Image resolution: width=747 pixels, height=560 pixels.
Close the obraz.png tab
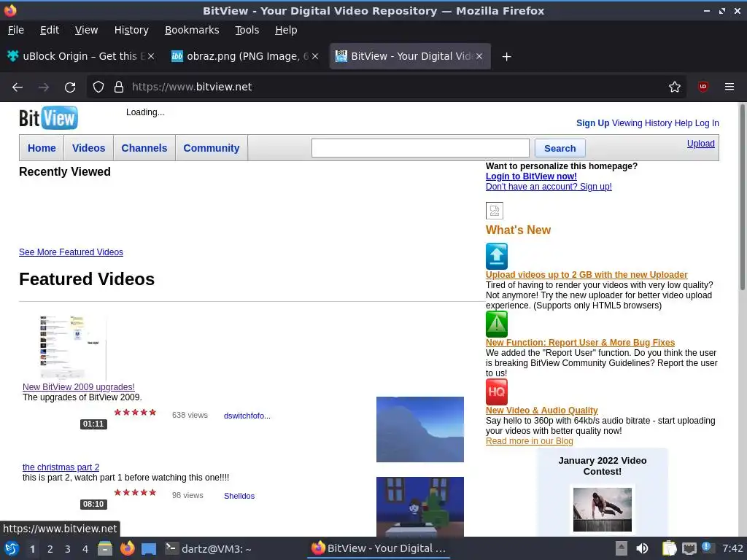pos(315,56)
